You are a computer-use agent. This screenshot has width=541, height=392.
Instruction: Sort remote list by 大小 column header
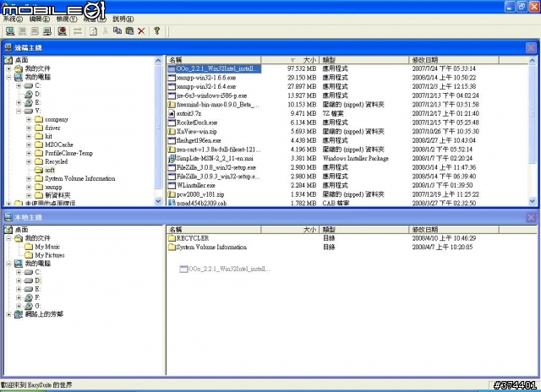pyautogui.click(x=290, y=60)
